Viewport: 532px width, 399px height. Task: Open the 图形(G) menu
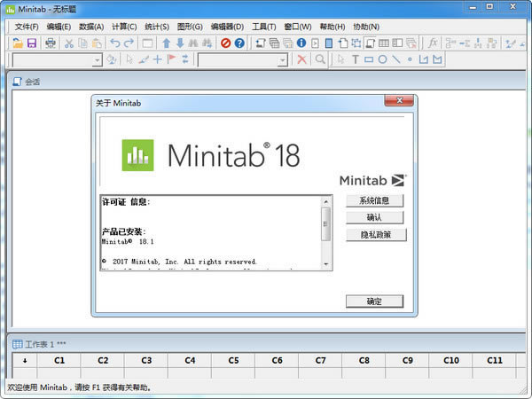click(190, 27)
